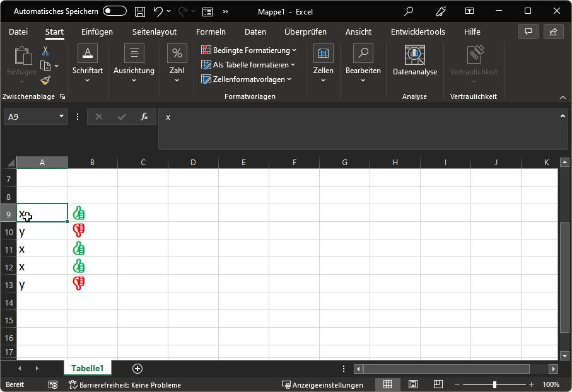Click the fx Insert Function icon
572x392 pixels.
pos(144,117)
